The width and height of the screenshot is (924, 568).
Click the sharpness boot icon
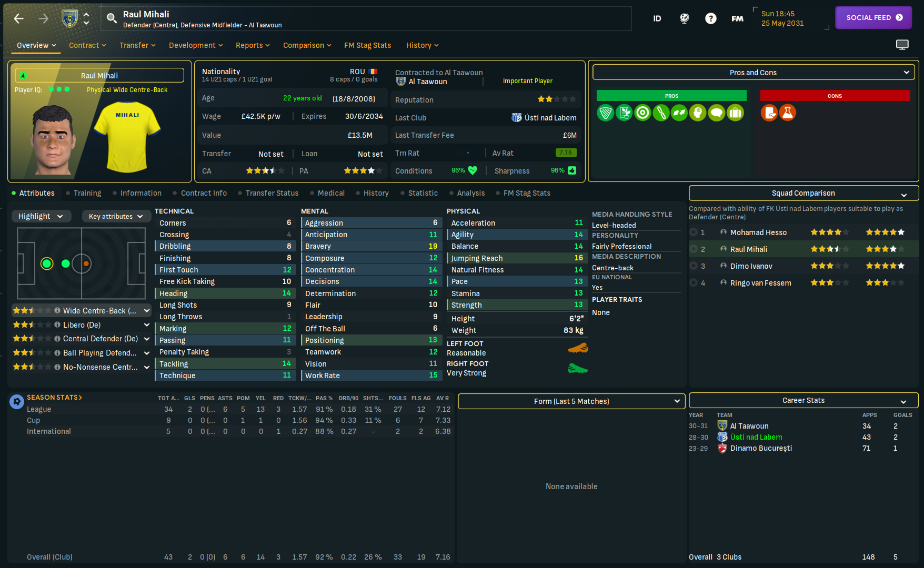(572, 170)
